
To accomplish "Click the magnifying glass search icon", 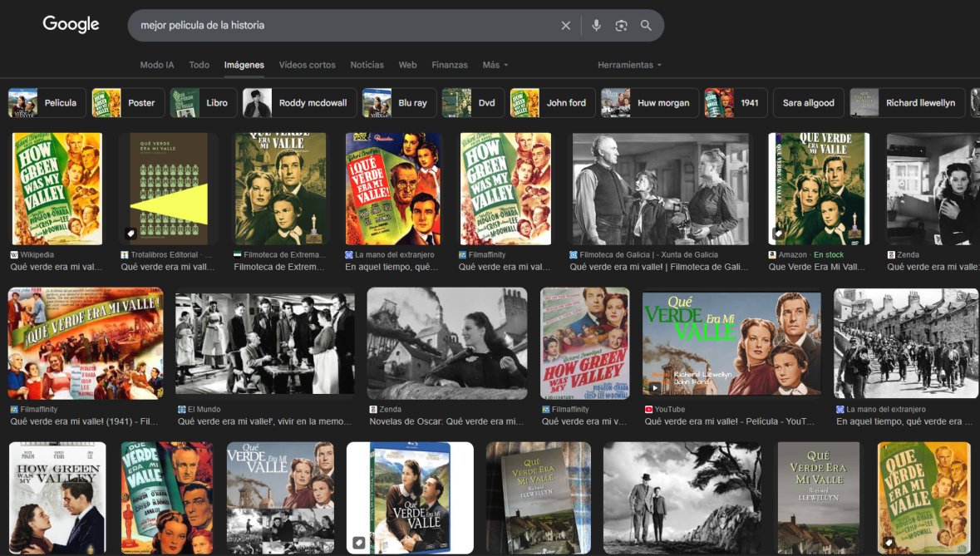I will [646, 26].
